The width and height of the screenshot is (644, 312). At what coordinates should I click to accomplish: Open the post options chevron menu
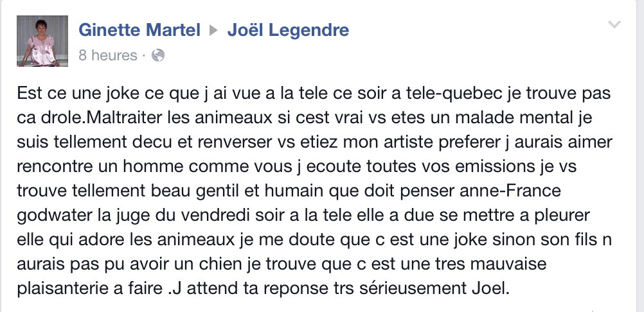[x=614, y=25]
